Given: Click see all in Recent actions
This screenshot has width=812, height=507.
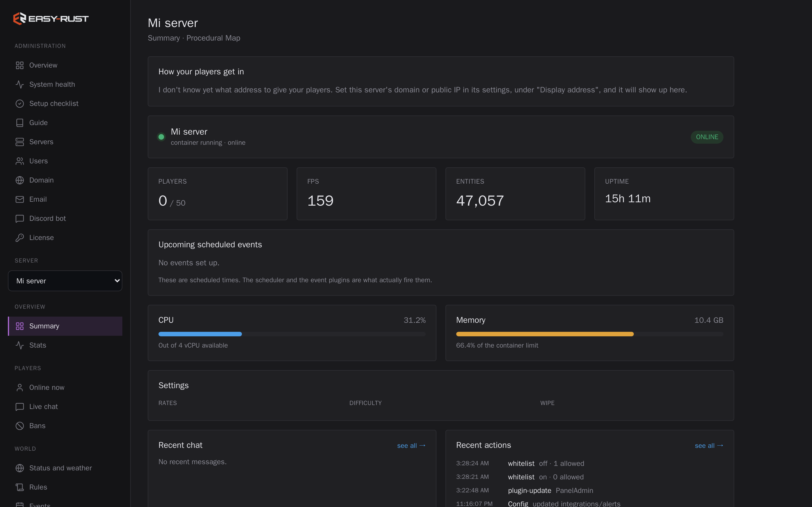Looking at the screenshot, I should click(x=709, y=445).
